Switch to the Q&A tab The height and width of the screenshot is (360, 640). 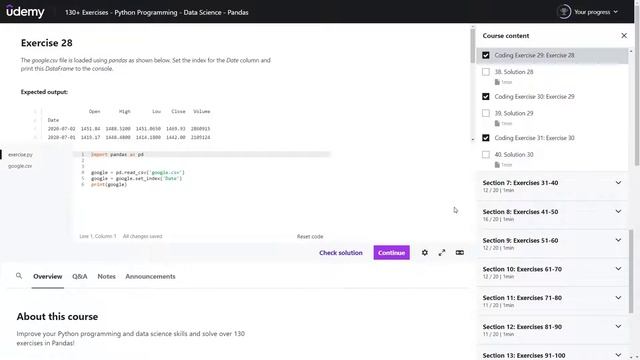[80, 276]
